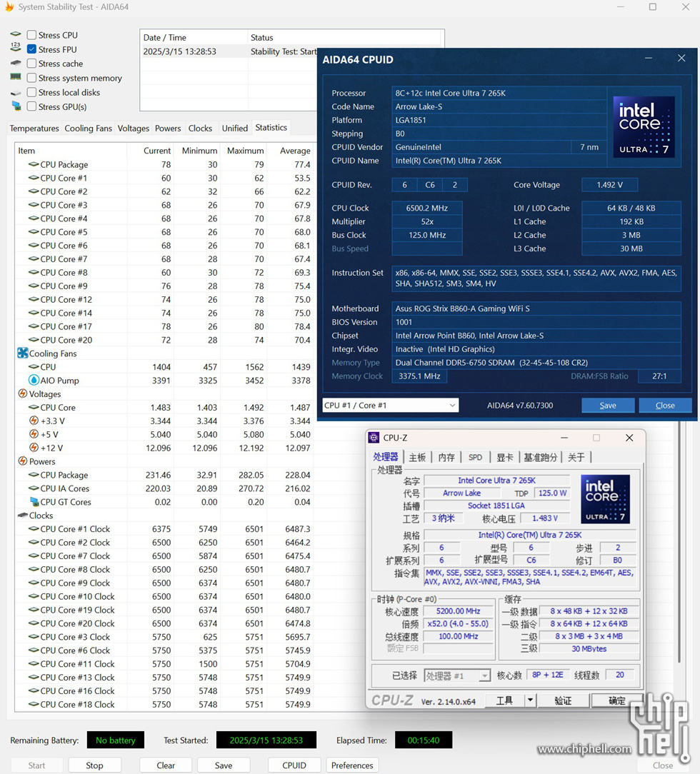
Task: Enable the Stress system memory checkbox
Action: pyautogui.click(x=31, y=78)
